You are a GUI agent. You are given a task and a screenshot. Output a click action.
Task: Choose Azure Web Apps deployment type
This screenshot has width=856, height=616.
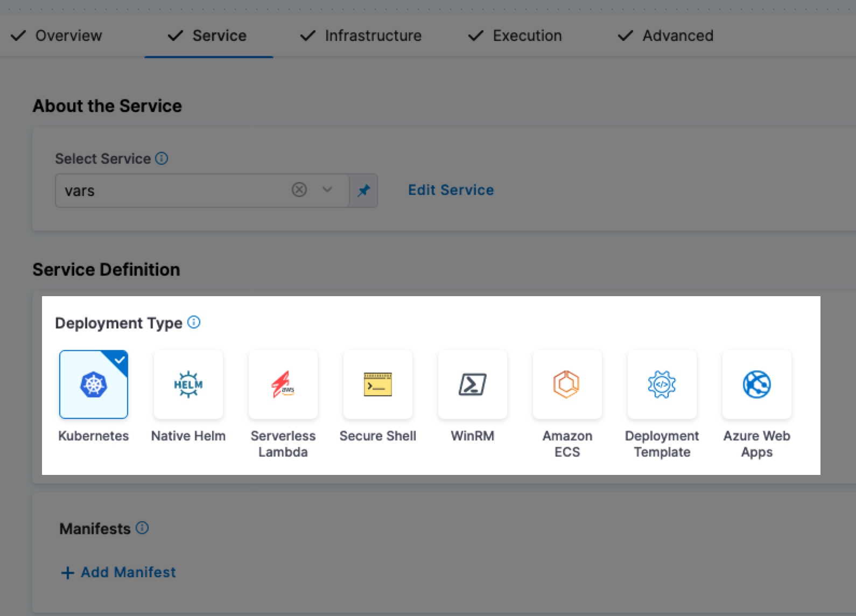click(757, 384)
